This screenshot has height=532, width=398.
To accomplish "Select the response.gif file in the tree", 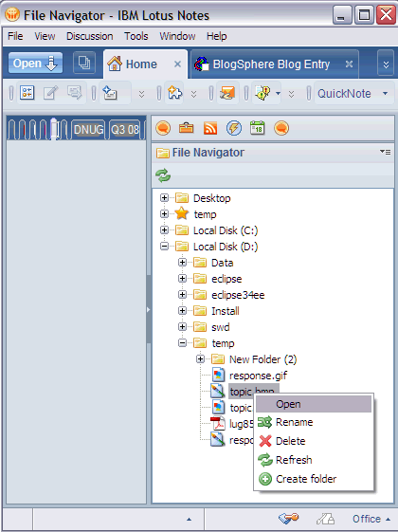I will [258, 376].
